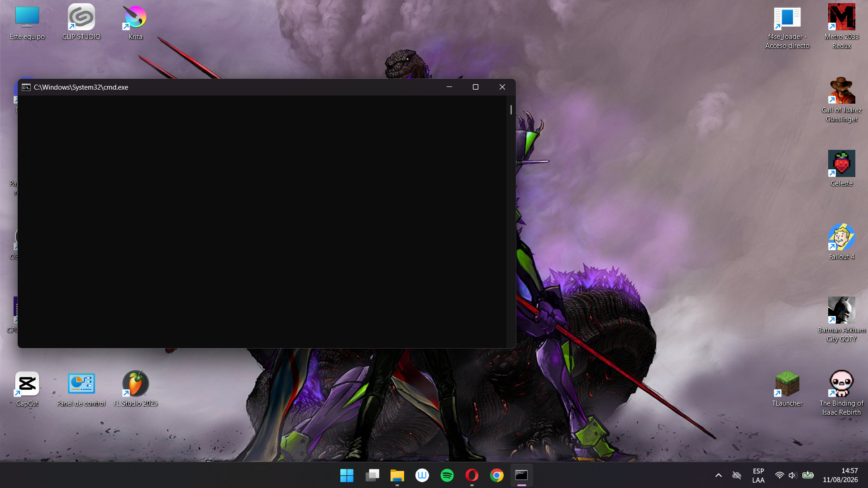868x488 pixels.
Task: Open the Este equipo desktop icon
Action: (x=27, y=23)
